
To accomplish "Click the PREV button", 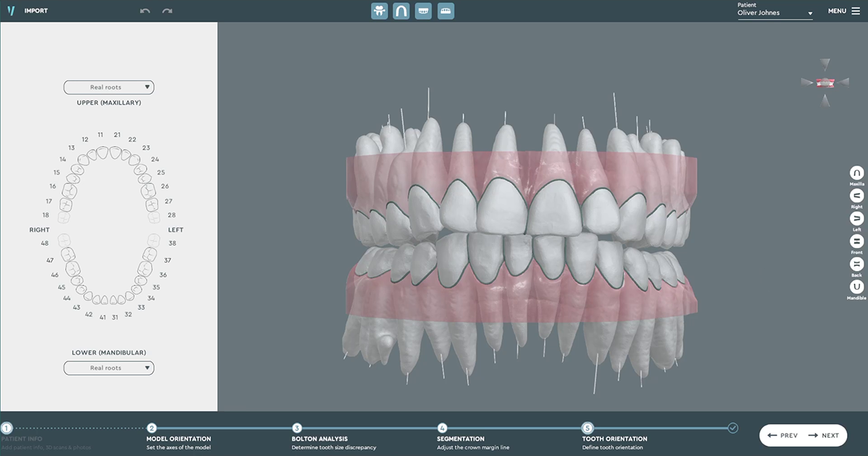I will pos(783,435).
